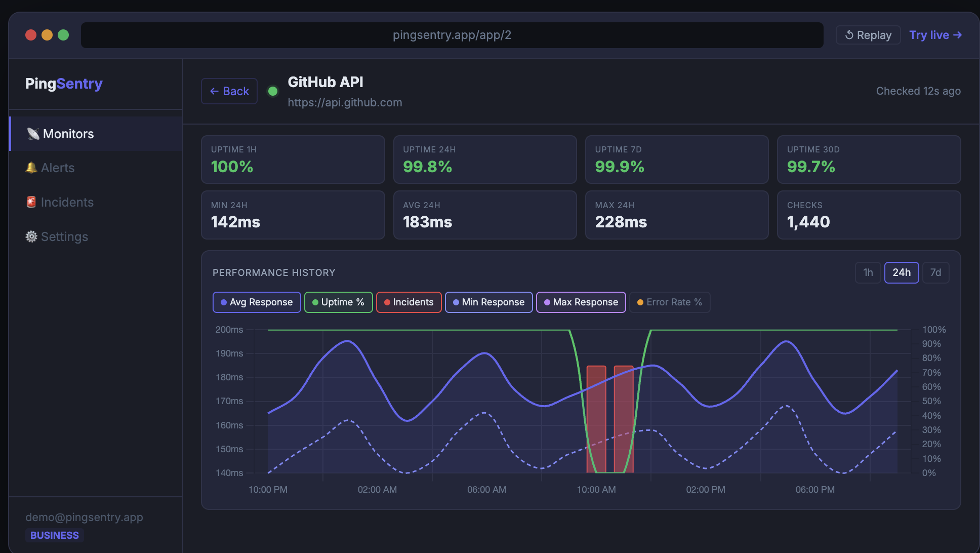The width and height of the screenshot is (980, 553).
Task: Toggle the Incidents overlay on the chart
Action: 409,302
